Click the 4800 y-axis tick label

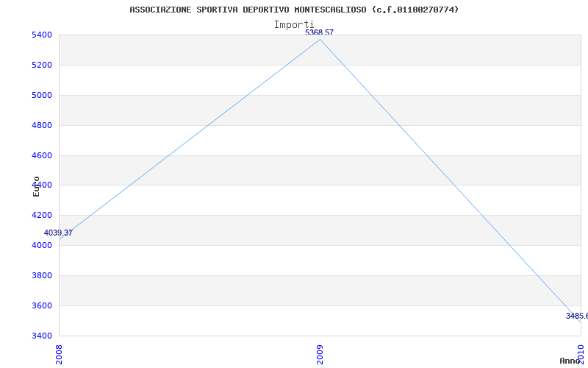[x=41, y=125]
